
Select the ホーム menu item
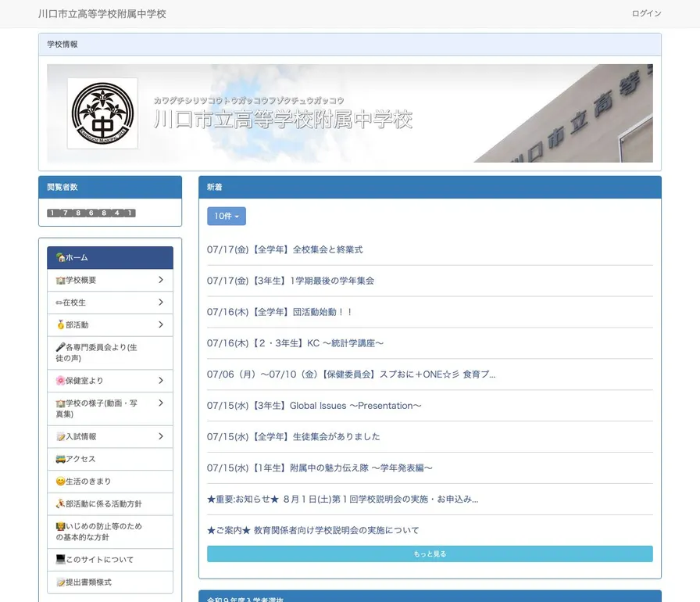pos(110,258)
